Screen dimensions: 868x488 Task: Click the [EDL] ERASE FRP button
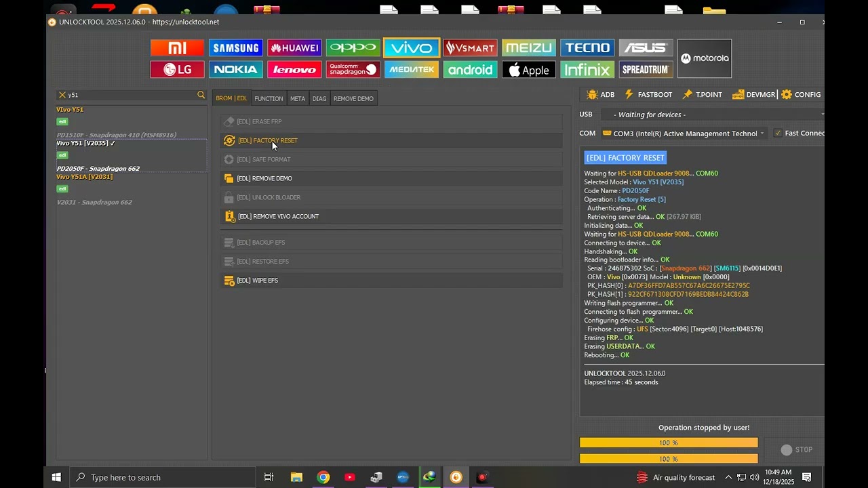(391, 121)
